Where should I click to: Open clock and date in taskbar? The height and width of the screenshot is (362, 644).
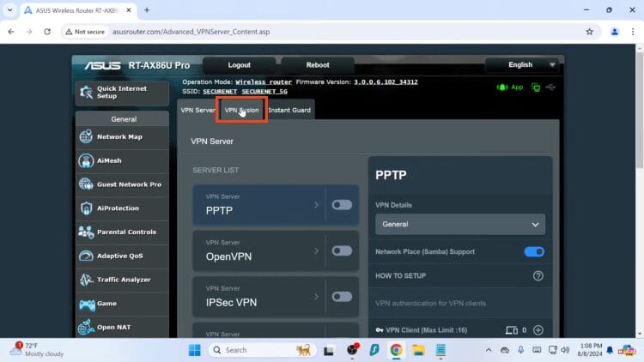coord(590,350)
